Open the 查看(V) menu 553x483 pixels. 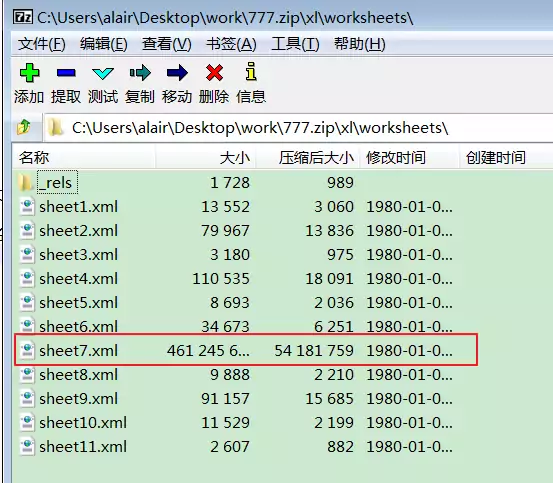166,44
